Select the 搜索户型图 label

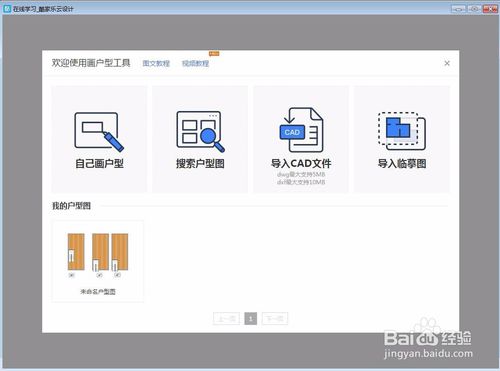[x=200, y=164]
